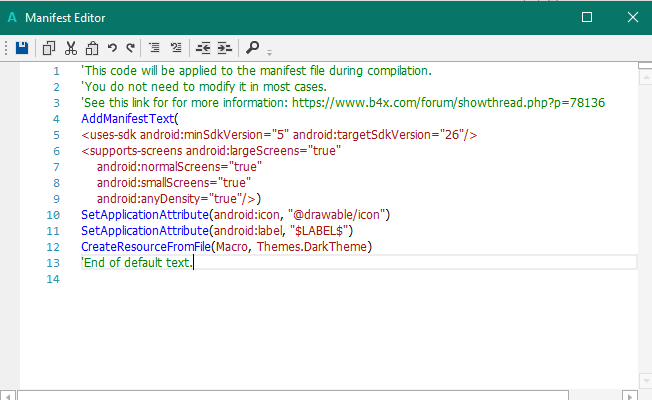Paste clipboard contents using the Paste icon
This screenshot has width=652, height=400.
click(x=91, y=47)
